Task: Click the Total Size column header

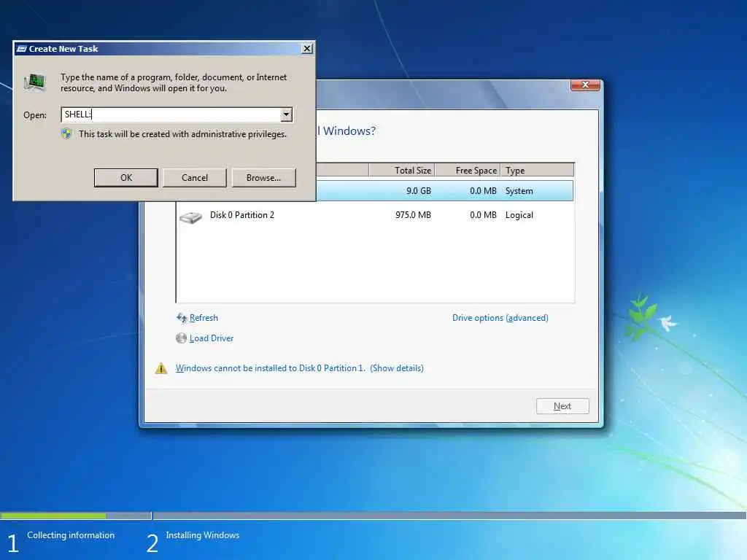Action: (401, 170)
